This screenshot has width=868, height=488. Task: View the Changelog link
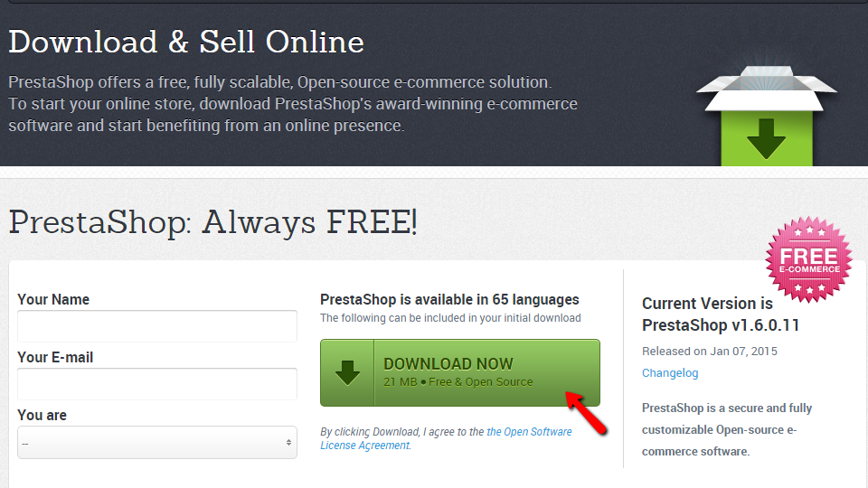pyautogui.click(x=670, y=372)
